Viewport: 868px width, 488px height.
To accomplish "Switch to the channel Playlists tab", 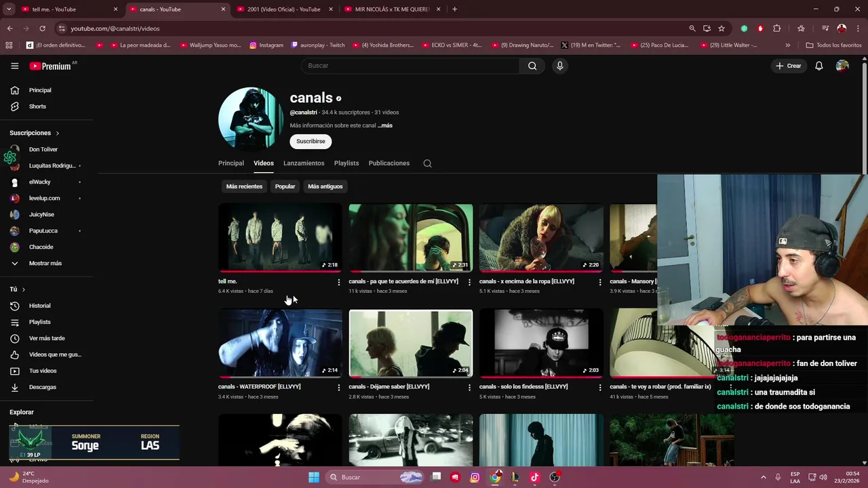I will coord(347,163).
